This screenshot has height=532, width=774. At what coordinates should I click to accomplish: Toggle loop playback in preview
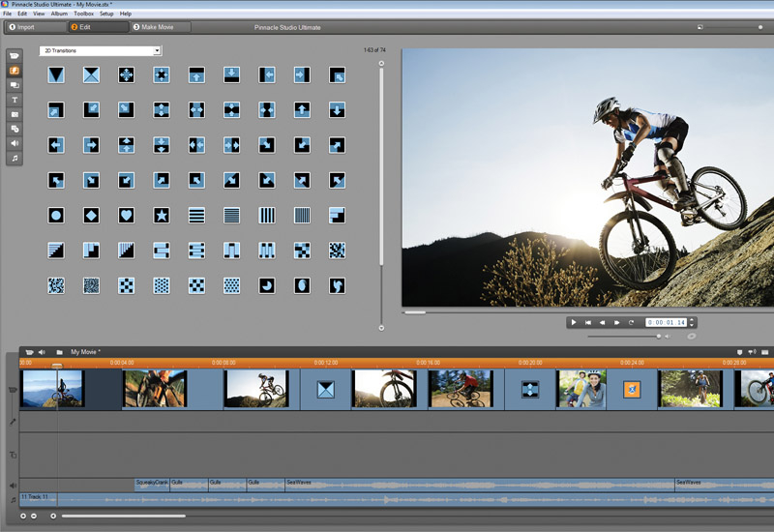point(631,322)
